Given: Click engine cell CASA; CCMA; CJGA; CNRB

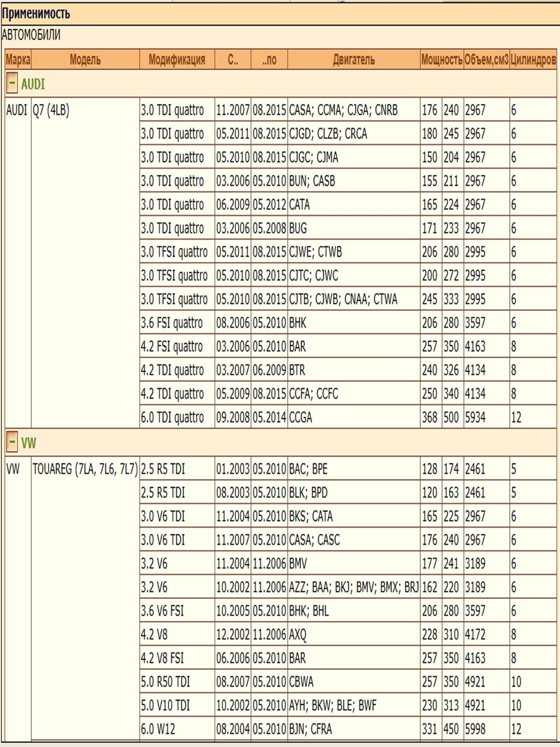Looking at the screenshot, I should tap(343, 110).
